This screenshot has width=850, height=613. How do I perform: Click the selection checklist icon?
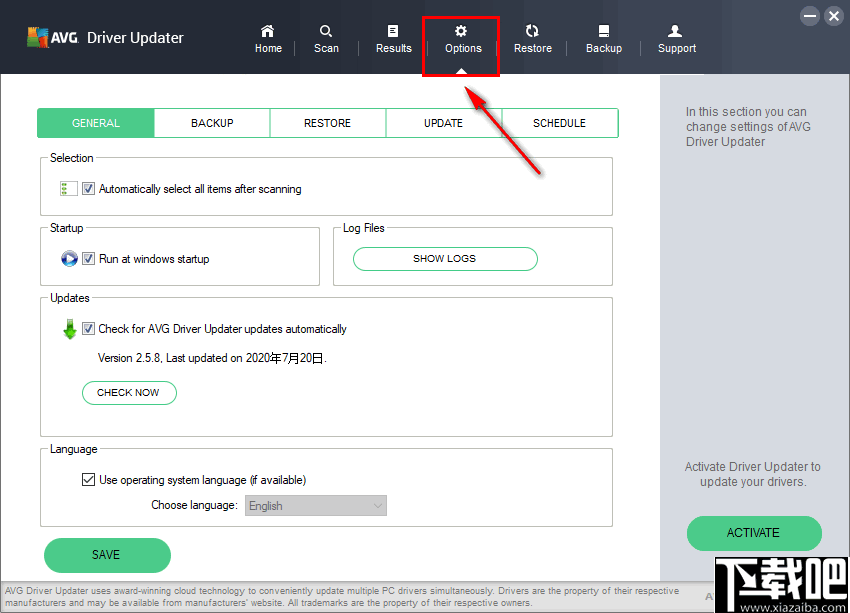pos(68,188)
